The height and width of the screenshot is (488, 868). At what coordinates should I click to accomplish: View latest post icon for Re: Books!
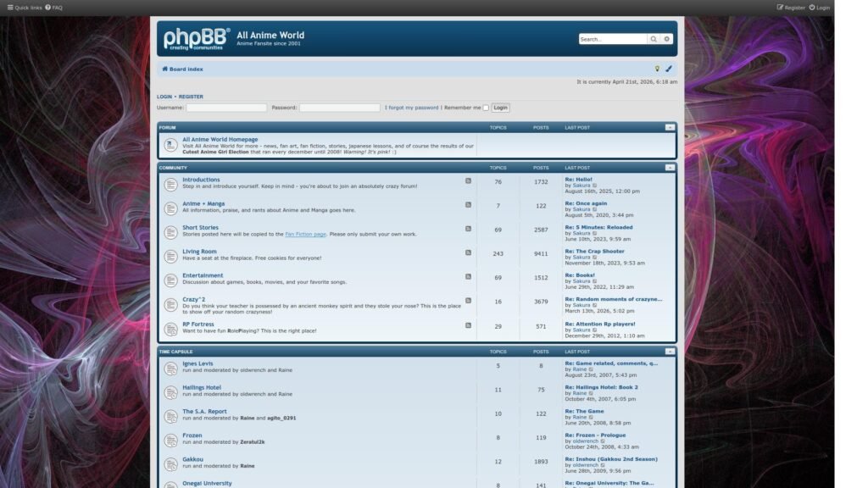595,281
